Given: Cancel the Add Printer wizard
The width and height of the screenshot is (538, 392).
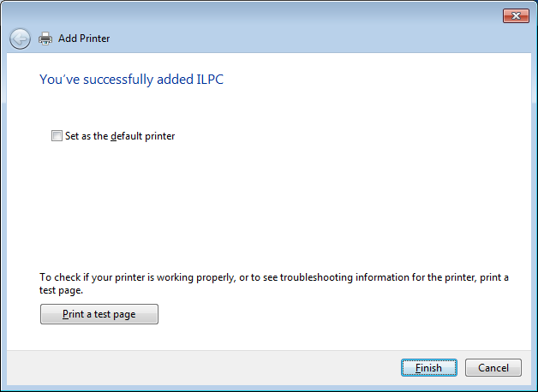Looking at the screenshot, I should coord(493,368).
